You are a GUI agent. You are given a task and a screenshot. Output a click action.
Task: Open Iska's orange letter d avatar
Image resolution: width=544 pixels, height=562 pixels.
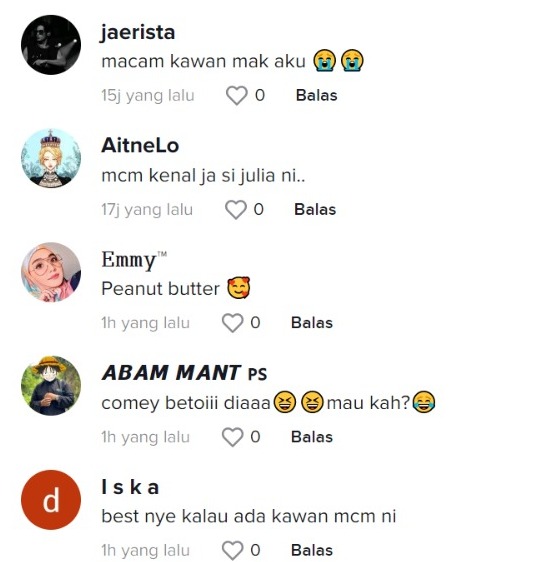coord(51,500)
